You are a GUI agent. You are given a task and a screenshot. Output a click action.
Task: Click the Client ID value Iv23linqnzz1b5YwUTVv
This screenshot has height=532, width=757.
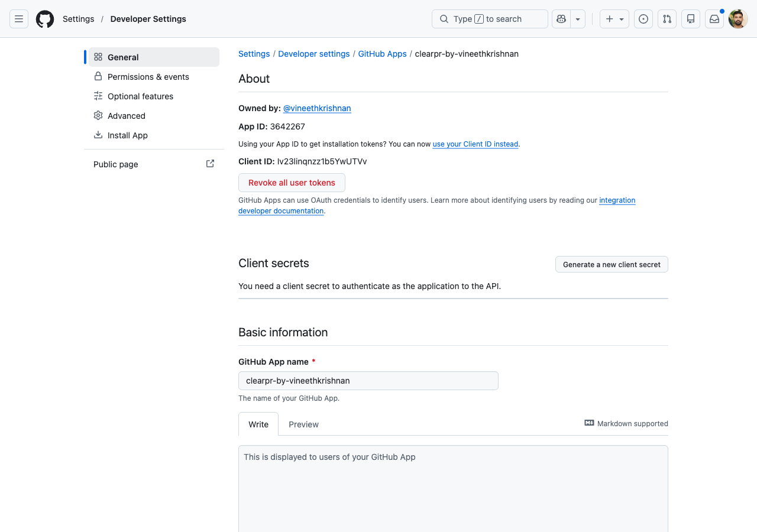pyautogui.click(x=322, y=161)
